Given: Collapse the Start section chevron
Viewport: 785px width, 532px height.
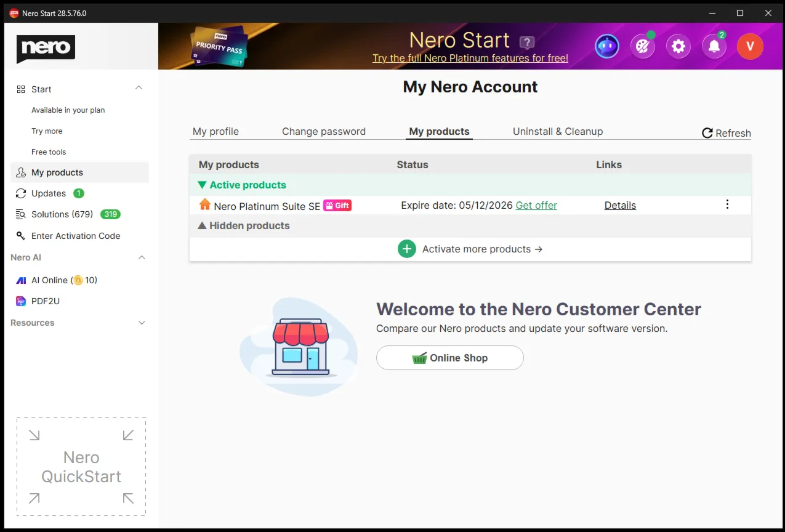Looking at the screenshot, I should (139, 88).
